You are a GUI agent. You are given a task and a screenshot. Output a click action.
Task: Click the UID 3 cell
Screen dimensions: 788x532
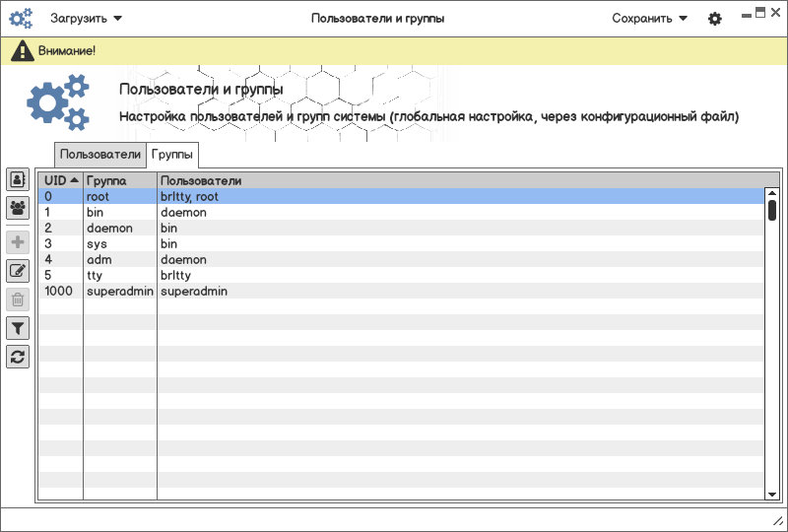tap(61, 244)
